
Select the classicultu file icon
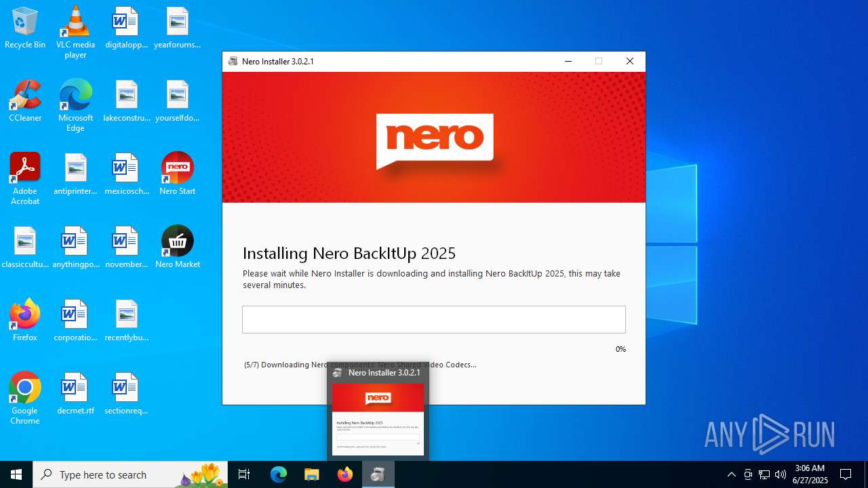(25, 247)
